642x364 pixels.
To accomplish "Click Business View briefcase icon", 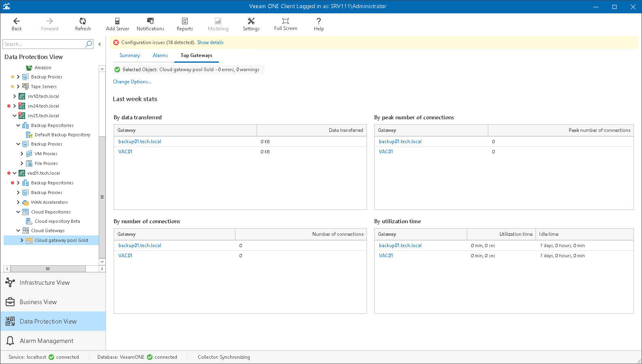I will pyautogui.click(x=10, y=302).
